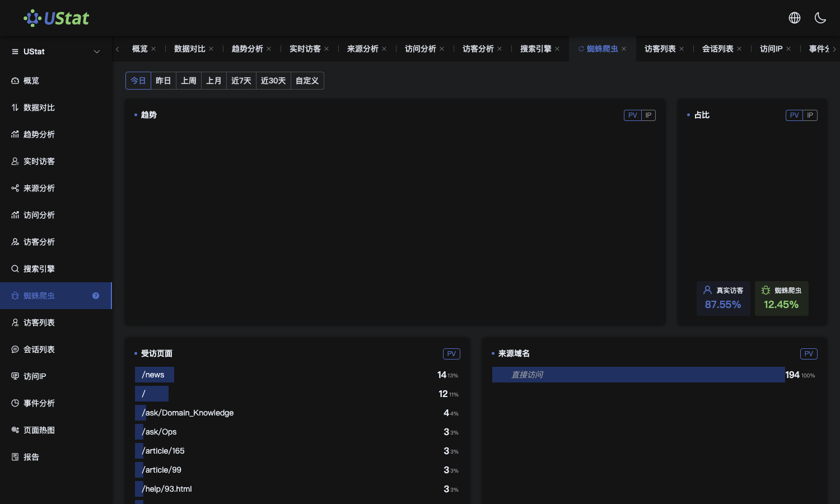The image size is (840, 504).
Task: Click the 蜘蛛爬虫 bug sidebar icon
Action: click(15, 296)
